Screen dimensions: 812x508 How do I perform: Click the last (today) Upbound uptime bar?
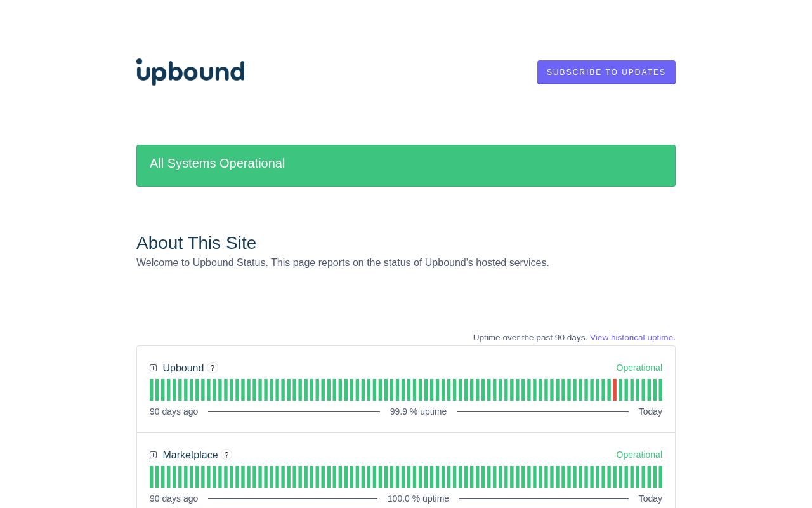coord(660,390)
